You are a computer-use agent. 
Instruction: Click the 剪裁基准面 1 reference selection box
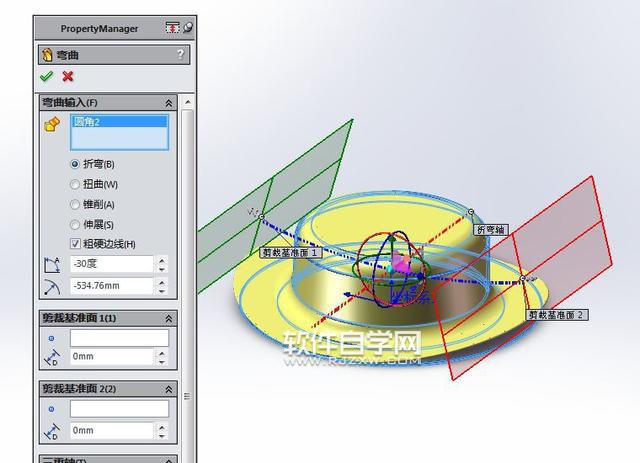coord(119,338)
